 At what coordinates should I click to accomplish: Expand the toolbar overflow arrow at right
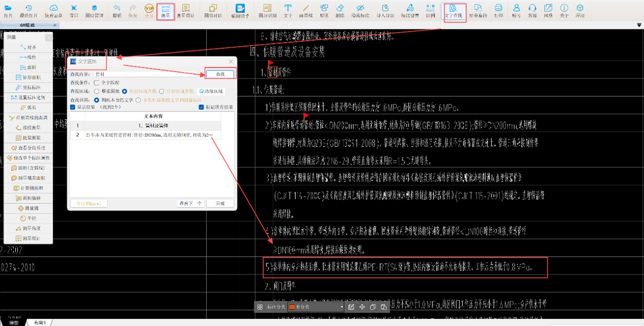coord(639,25)
